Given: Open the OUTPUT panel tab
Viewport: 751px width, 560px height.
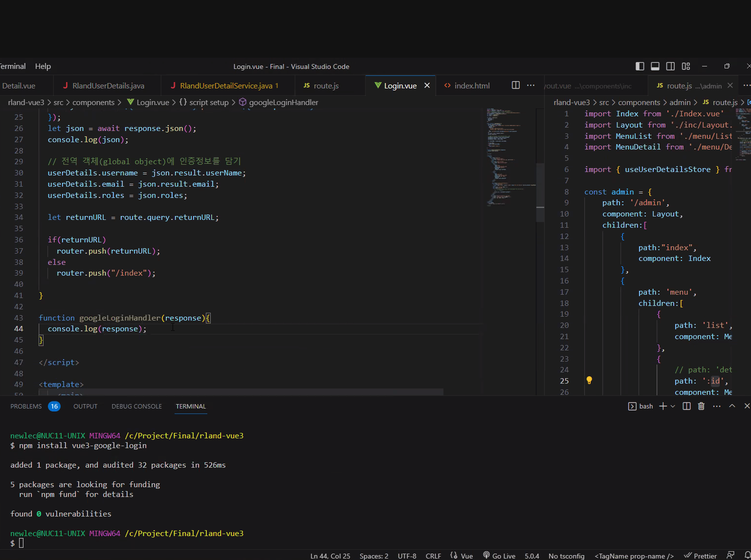Looking at the screenshot, I should tap(86, 406).
